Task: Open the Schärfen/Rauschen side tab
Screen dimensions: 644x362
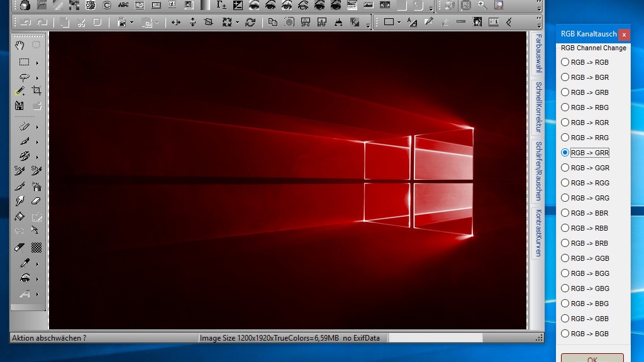Action: tap(538, 171)
